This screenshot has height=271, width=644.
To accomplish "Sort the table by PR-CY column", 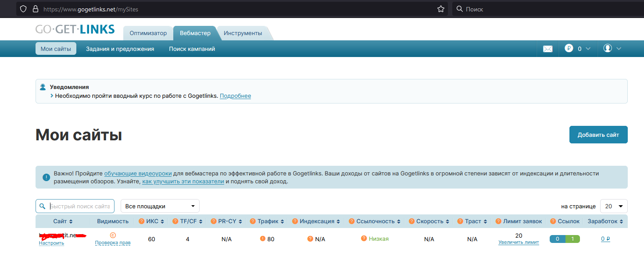I will (x=230, y=221).
